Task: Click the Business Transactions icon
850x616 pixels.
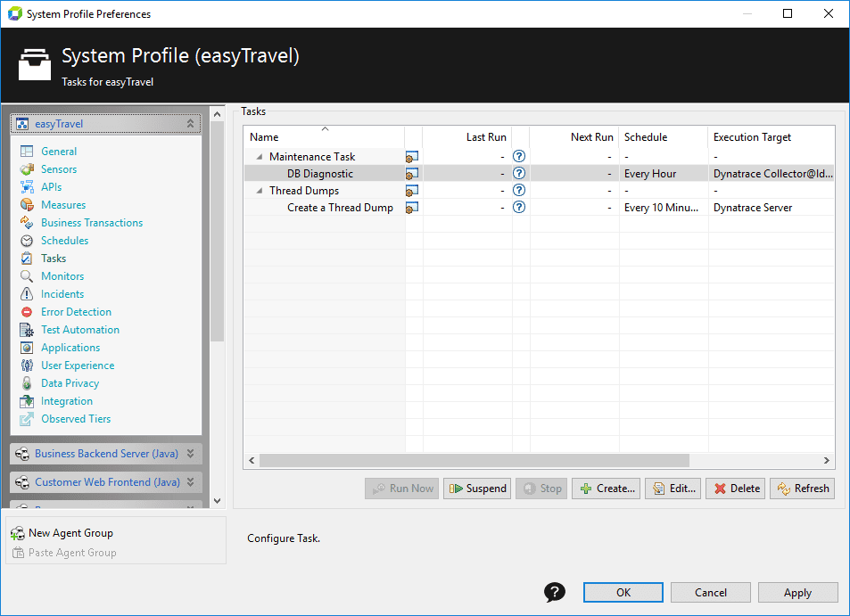Action: tap(27, 223)
